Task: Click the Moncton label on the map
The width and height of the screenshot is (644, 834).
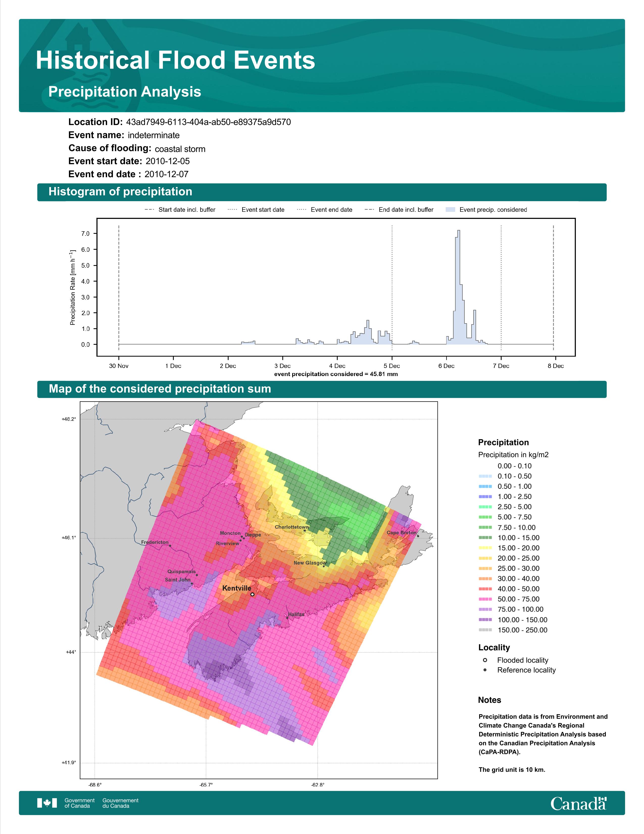Action: point(230,533)
